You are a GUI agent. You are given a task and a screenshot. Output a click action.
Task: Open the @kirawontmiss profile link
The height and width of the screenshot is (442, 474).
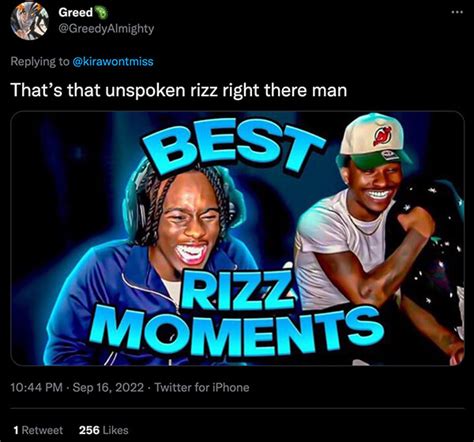[113, 62]
